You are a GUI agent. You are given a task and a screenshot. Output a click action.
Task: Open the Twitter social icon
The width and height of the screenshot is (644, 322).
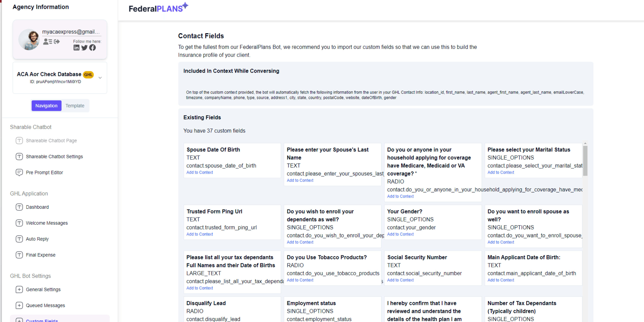85,47
